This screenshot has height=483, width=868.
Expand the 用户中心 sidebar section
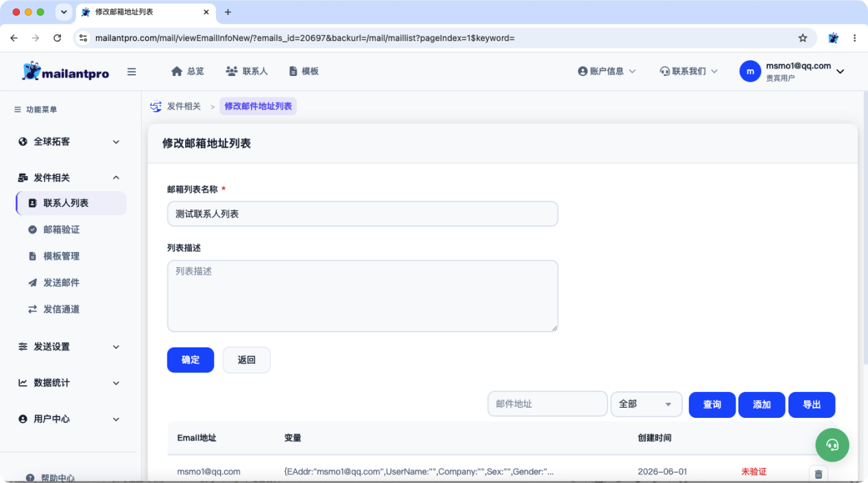click(x=69, y=419)
